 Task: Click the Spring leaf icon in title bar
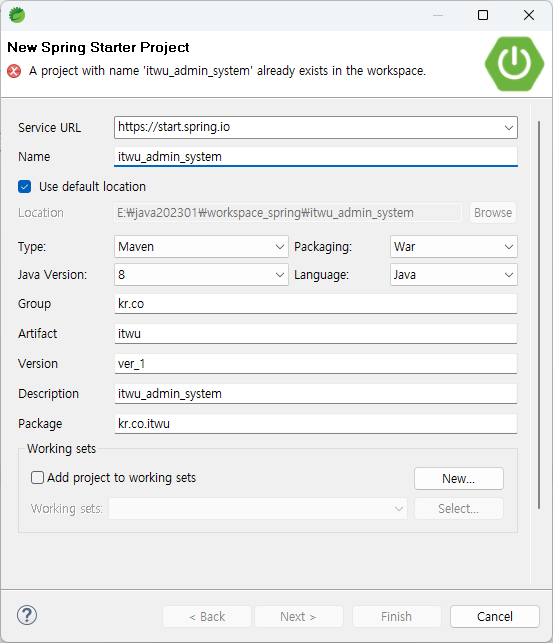(17, 15)
